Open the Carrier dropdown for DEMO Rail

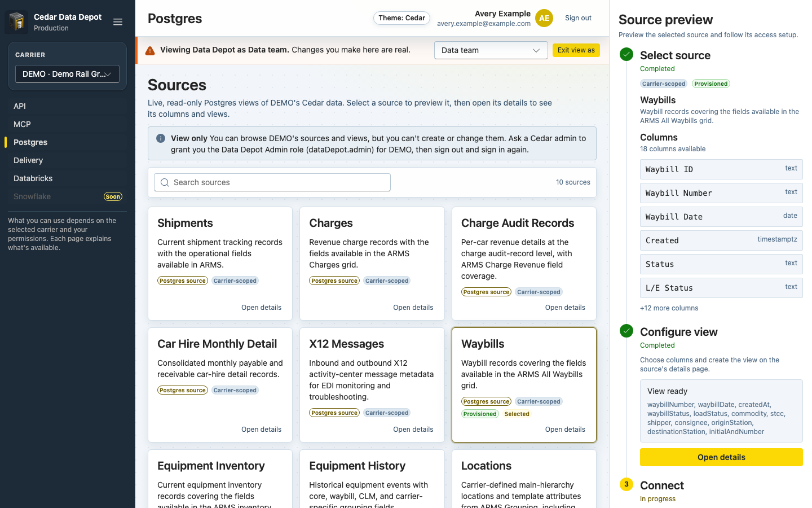(x=67, y=74)
